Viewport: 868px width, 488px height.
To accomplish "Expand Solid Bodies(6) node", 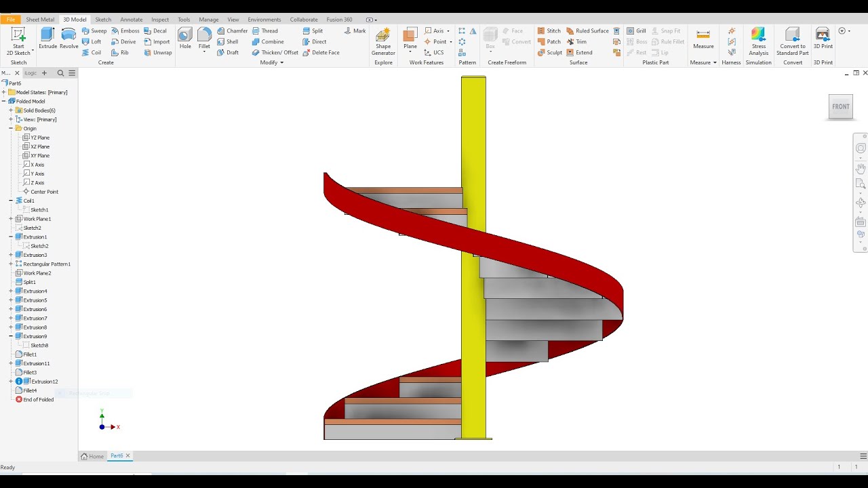I will point(11,110).
